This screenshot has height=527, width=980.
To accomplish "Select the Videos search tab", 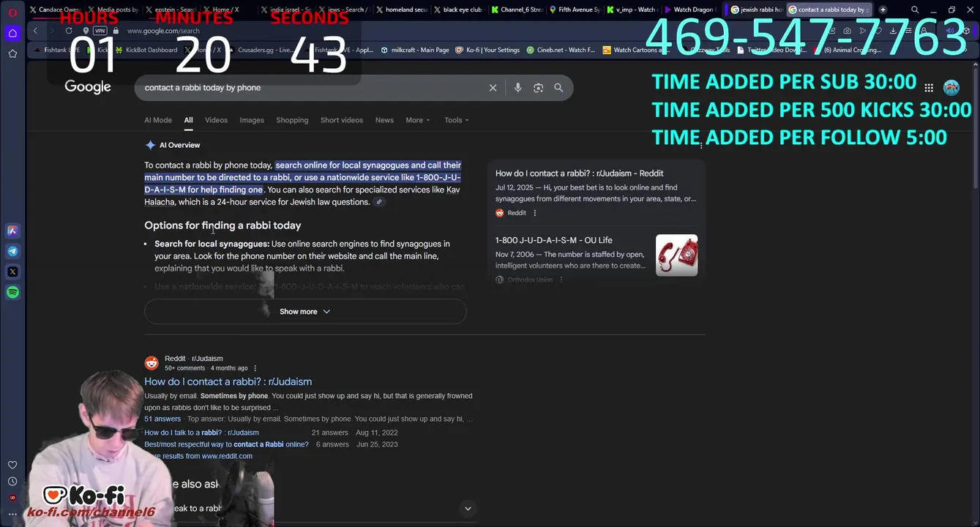I will pyautogui.click(x=216, y=120).
